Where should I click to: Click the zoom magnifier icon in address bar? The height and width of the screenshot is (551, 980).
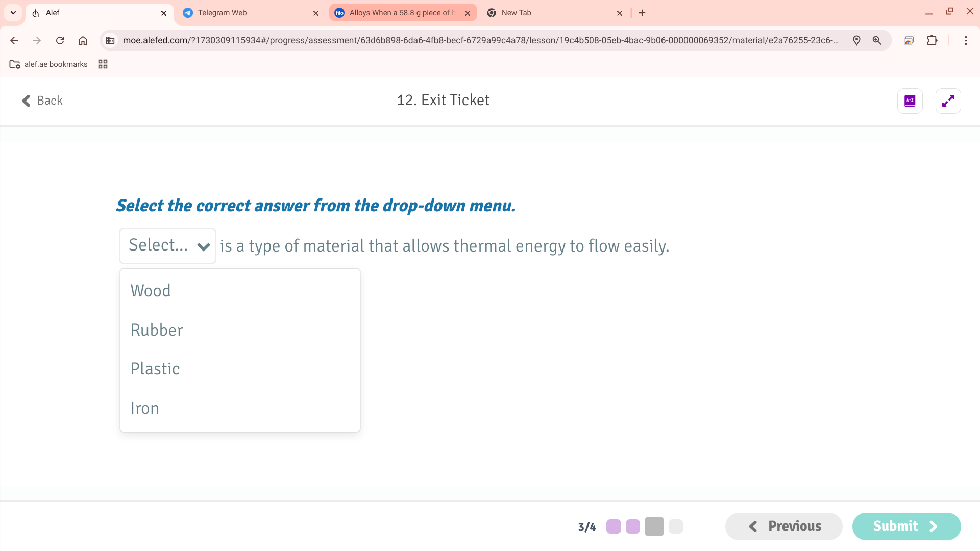877,40
